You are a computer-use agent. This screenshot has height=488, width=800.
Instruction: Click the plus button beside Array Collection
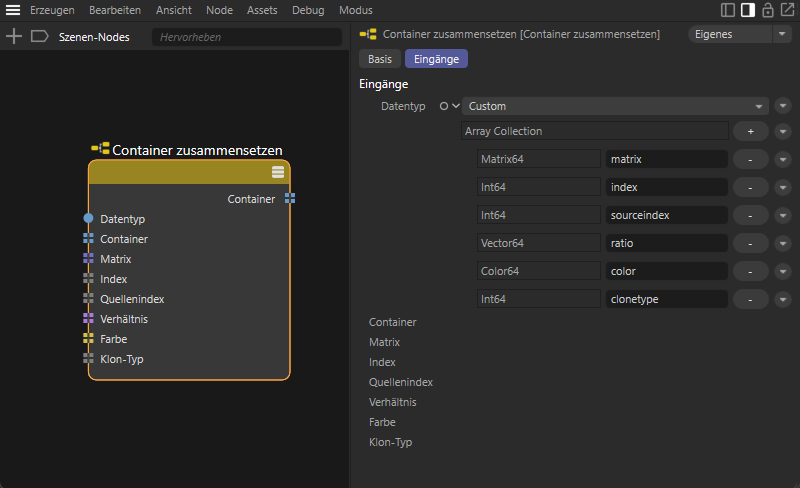(750, 131)
